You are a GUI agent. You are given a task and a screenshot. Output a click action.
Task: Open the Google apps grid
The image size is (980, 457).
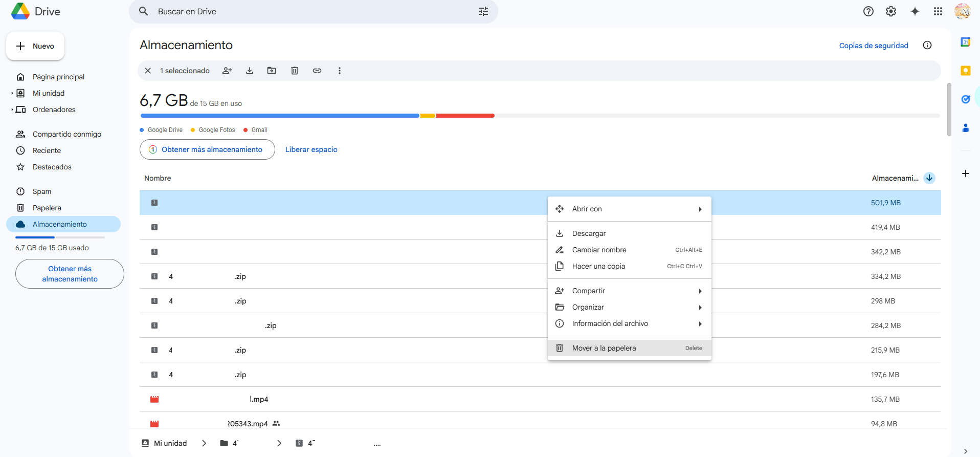[x=938, y=11]
